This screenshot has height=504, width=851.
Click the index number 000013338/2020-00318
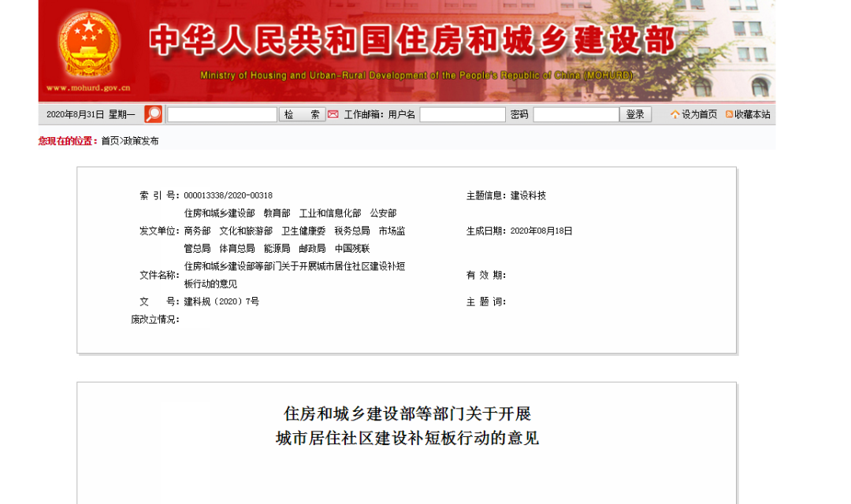228,195
